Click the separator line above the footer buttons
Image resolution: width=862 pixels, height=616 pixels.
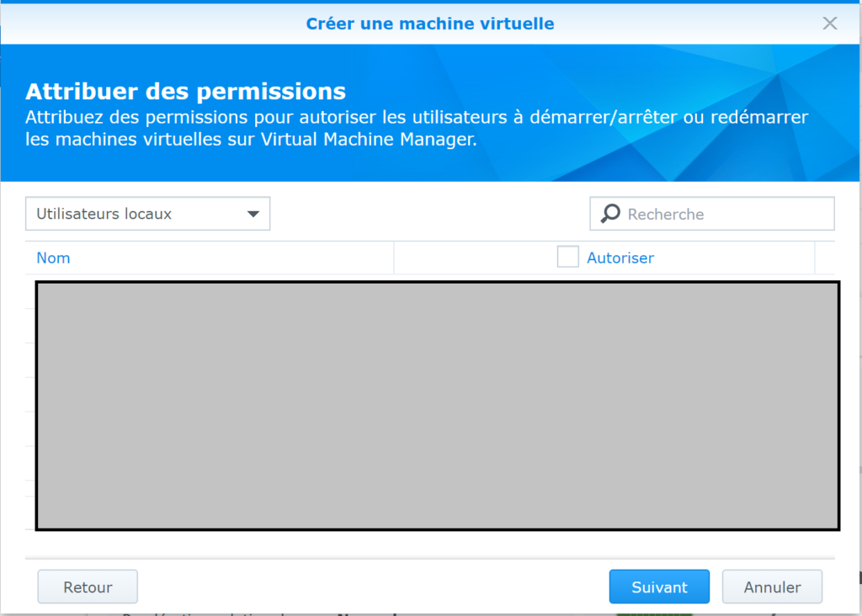coord(430,558)
